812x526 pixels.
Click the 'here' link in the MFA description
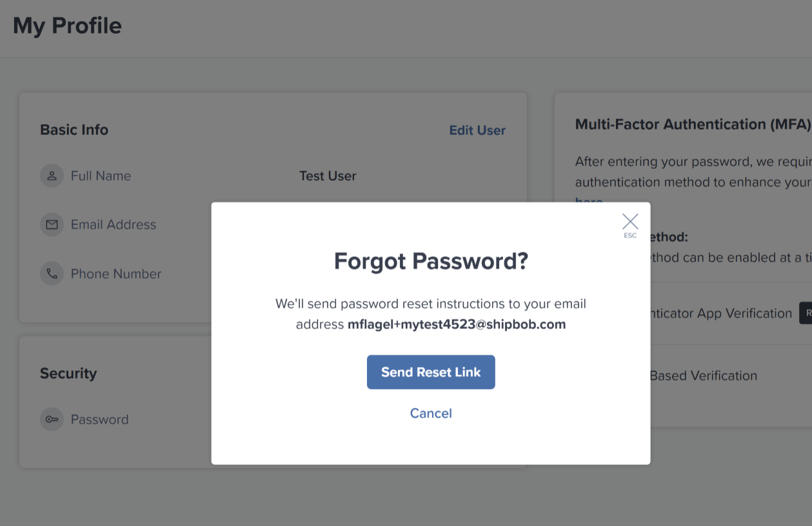(x=588, y=202)
